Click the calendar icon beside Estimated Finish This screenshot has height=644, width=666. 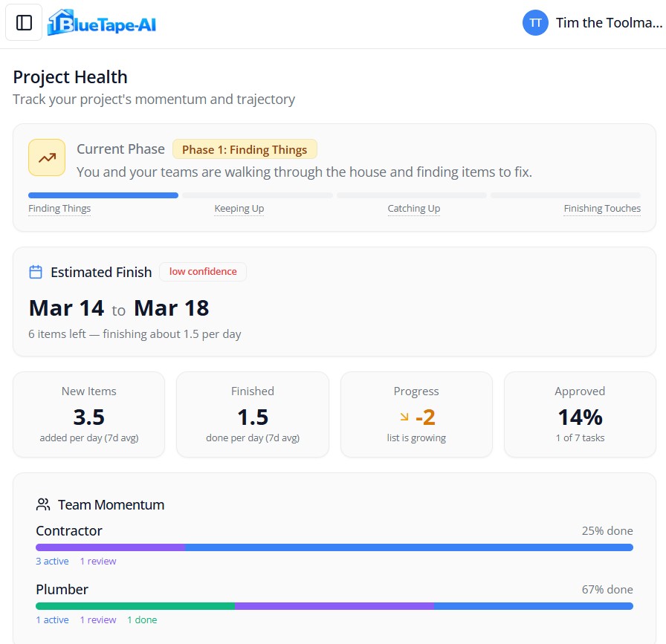coord(36,272)
